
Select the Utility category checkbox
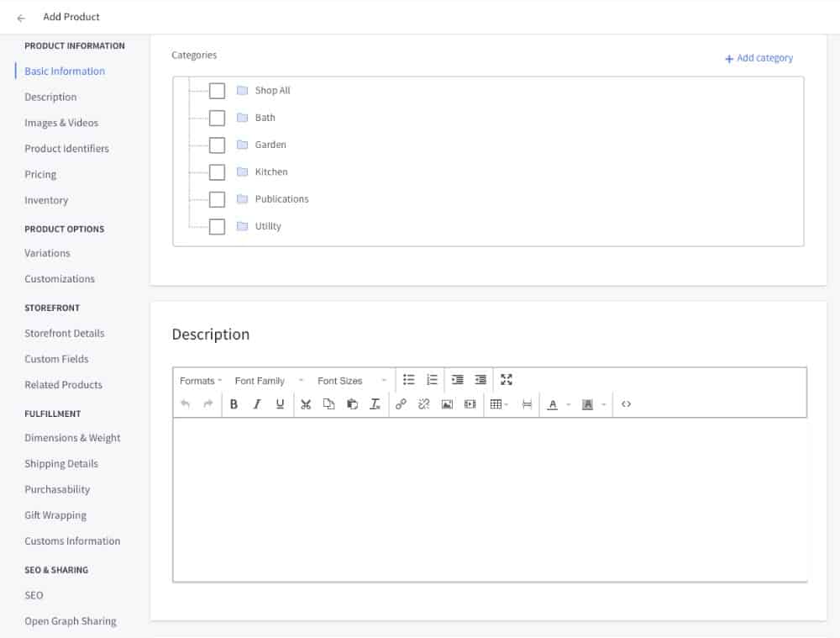[217, 226]
